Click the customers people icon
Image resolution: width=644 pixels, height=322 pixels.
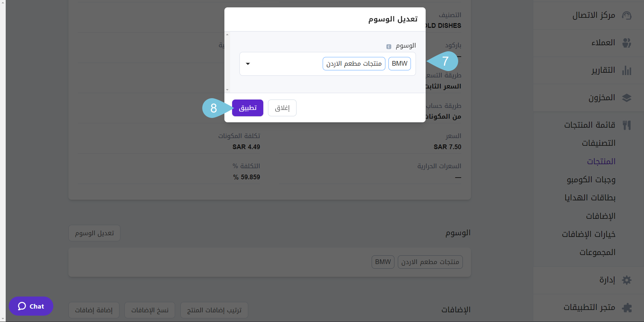(627, 43)
